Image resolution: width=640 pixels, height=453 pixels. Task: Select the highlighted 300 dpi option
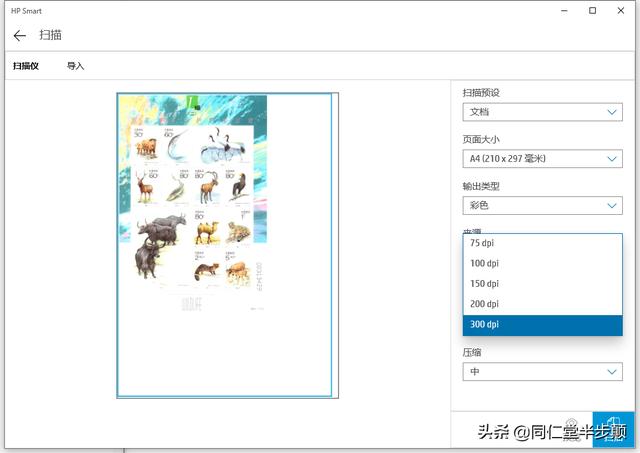point(542,325)
